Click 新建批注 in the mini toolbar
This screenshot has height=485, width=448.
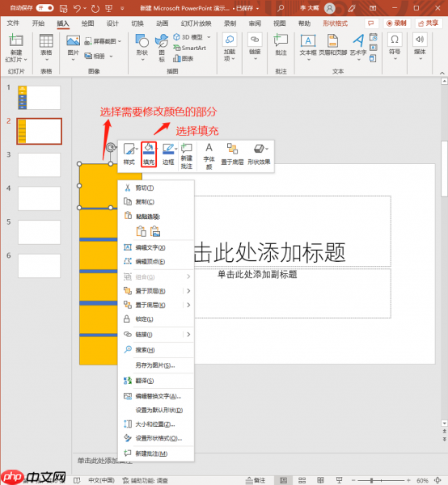pyautogui.click(x=187, y=156)
